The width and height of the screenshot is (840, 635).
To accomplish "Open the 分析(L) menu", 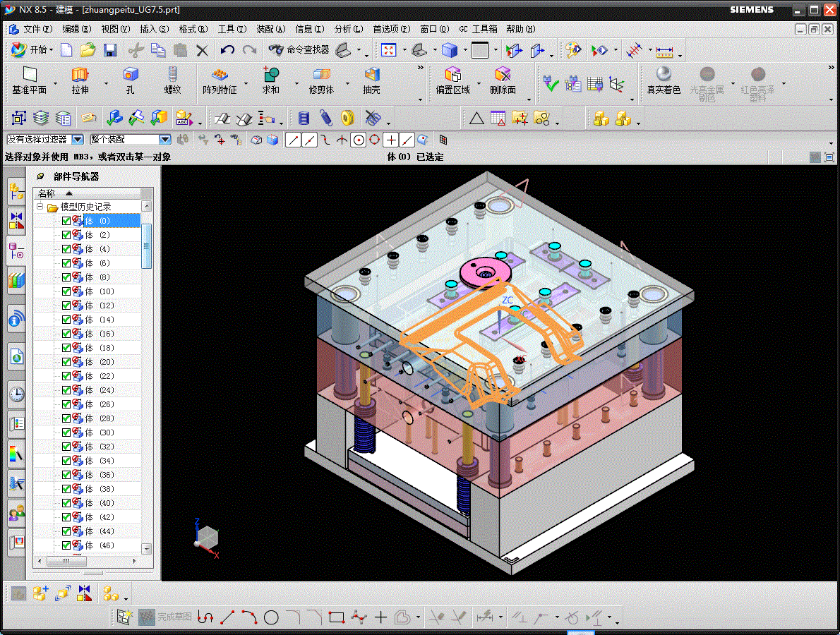I will (x=348, y=29).
